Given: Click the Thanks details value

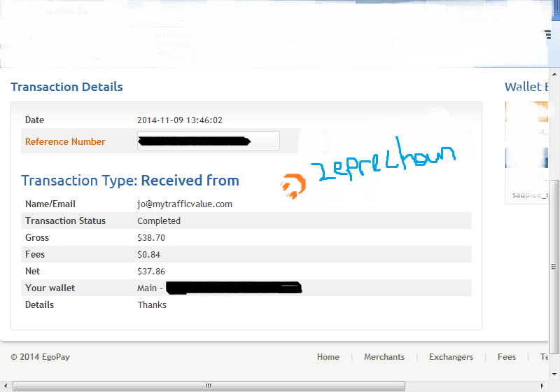Looking at the screenshot, I should coord(152,304).
